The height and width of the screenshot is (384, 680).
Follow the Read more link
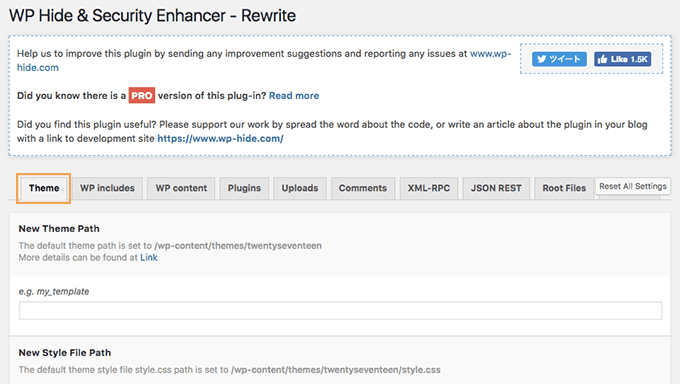[x=294, y=96]
